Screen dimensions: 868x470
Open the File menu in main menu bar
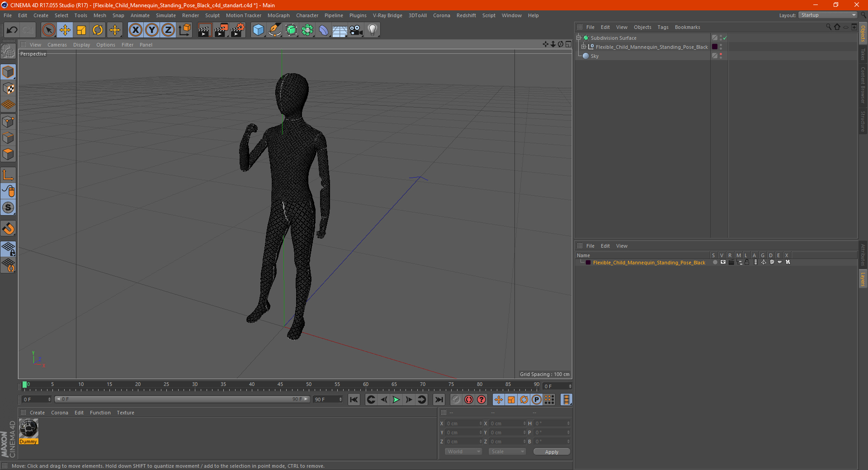click(x=8, y=15)
